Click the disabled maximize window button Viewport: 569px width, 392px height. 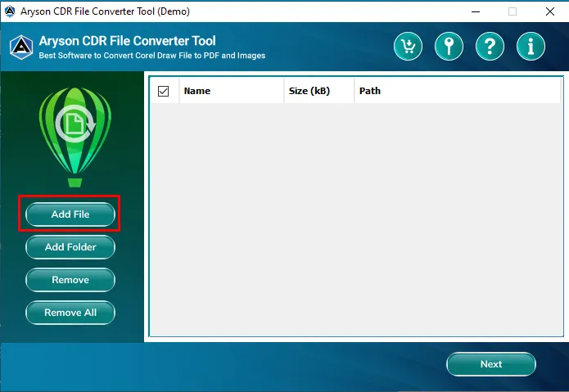pos(513,11)
